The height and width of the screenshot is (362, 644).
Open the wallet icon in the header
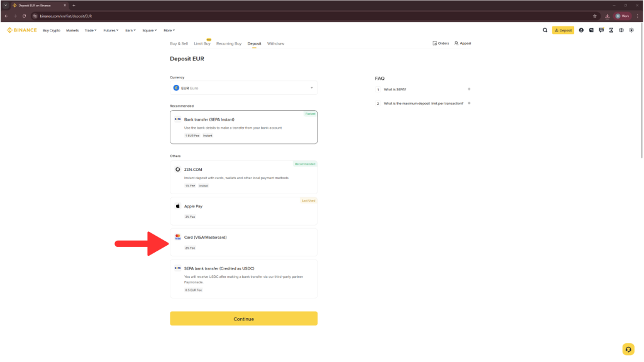(x=591, y=30)
